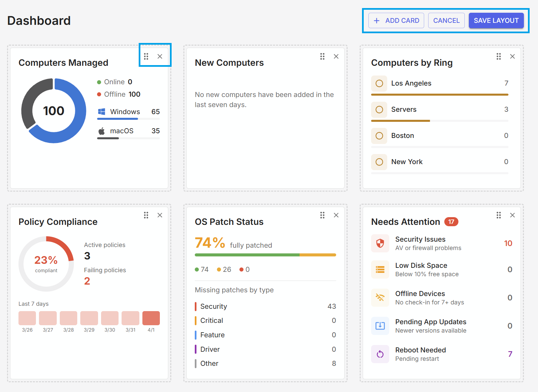Click the 4/1 bar in Policy Compliance chart
Viewport: 538px width, 392px height.
tap(151, 318)
